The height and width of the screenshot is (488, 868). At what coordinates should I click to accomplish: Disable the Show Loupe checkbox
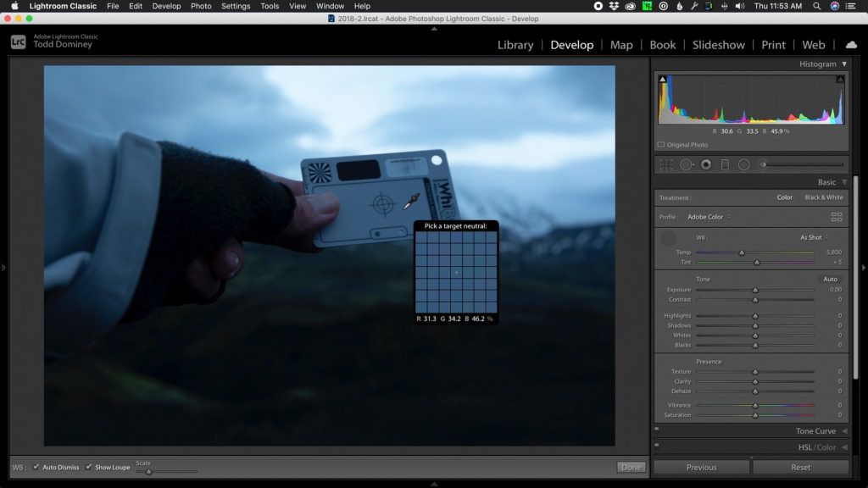87,467
